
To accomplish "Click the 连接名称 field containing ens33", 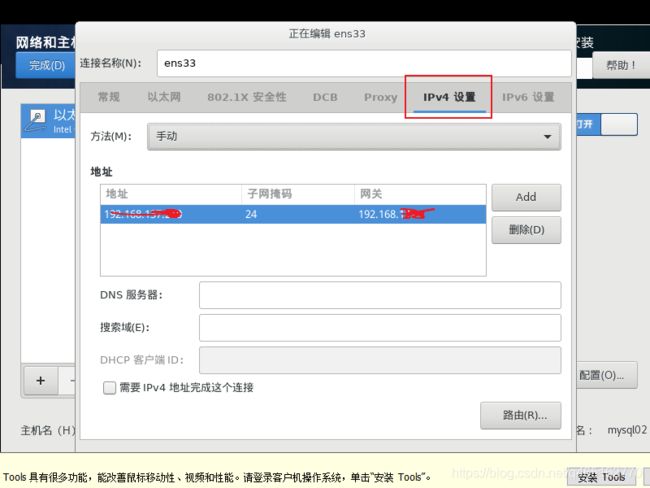I will point(364,63).
